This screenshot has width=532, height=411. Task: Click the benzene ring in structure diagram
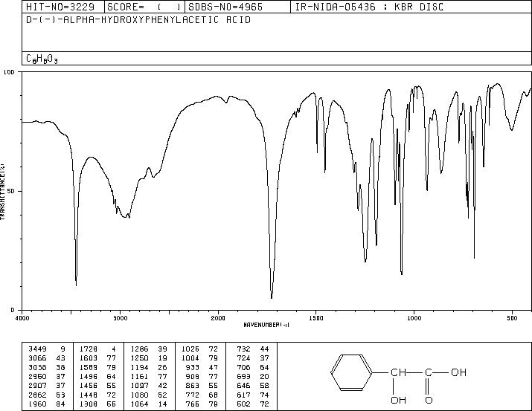pyautogui.click(x=352, y=372)
